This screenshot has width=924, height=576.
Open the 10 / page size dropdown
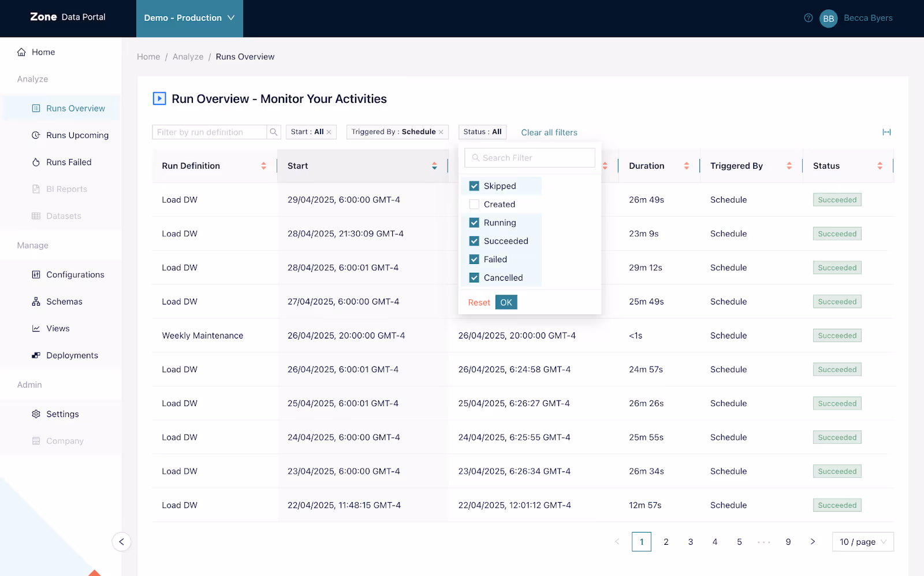point(862,541)
